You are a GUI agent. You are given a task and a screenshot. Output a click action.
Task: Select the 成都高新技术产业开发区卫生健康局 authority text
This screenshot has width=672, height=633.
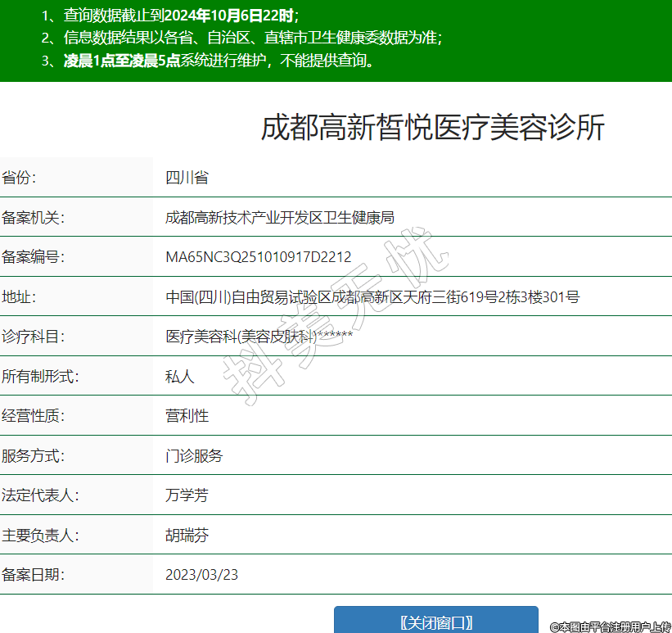click(x=279, y=217)
